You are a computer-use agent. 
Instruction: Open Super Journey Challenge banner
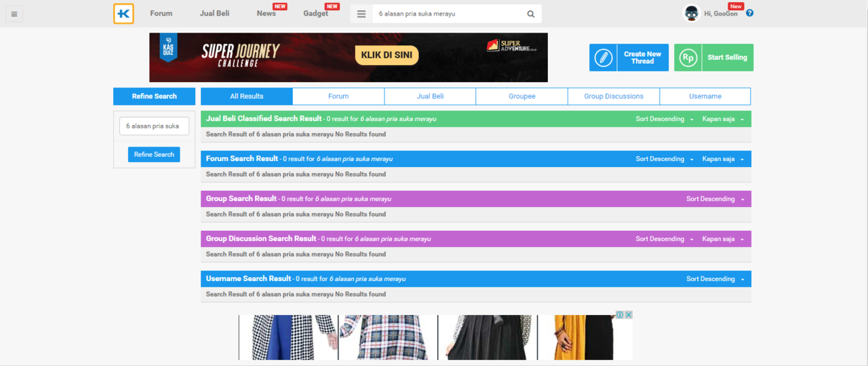tap(349, 58)
